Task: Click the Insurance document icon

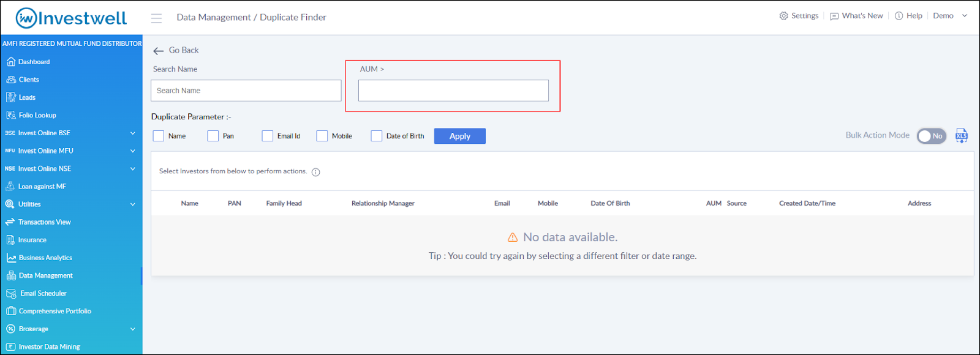Action: [10, 240]
